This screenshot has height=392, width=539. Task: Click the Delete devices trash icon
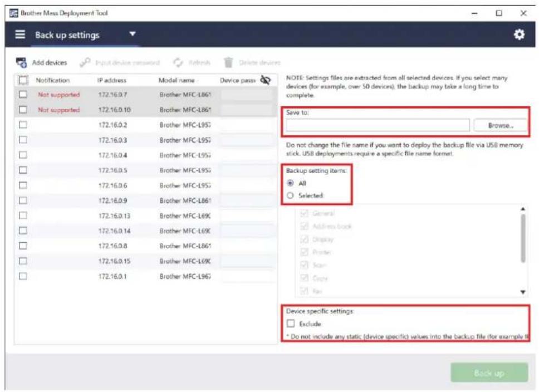[228, 62]
